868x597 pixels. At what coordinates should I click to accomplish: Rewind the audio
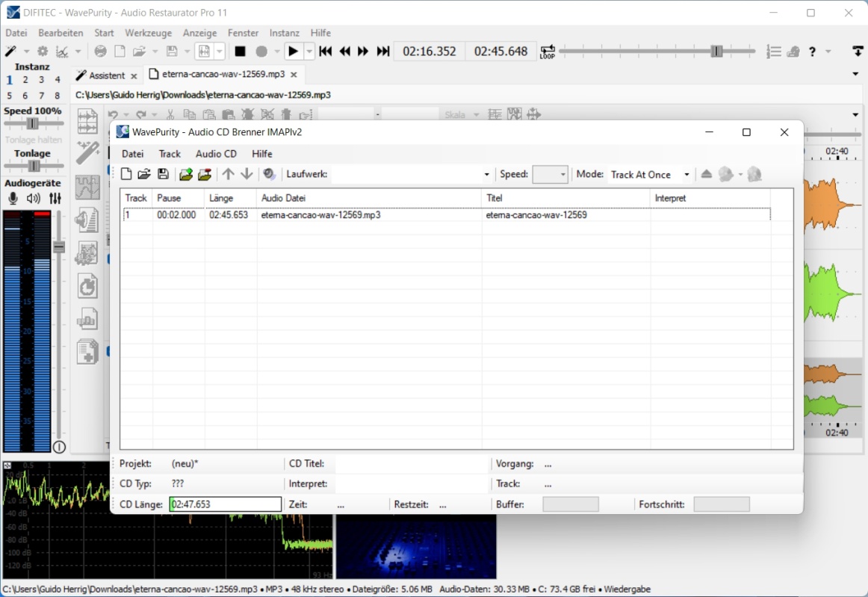tap(345, 52)
